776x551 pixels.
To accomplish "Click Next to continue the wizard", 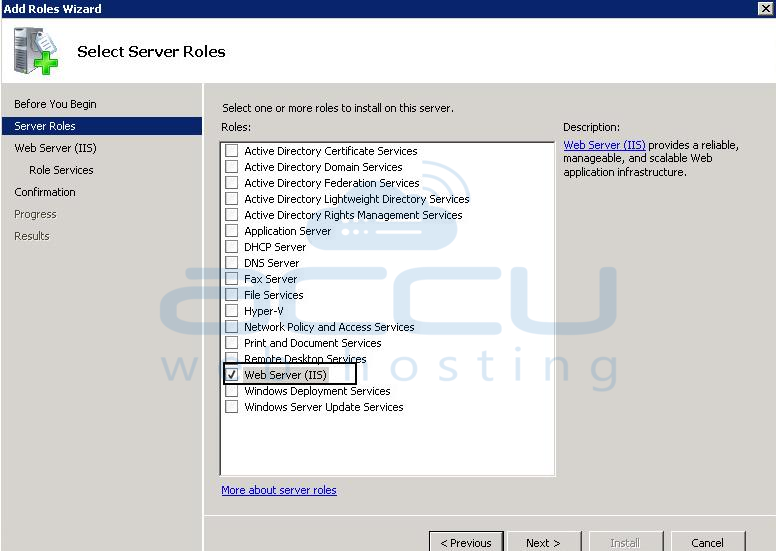I will (x=544, y=542).
